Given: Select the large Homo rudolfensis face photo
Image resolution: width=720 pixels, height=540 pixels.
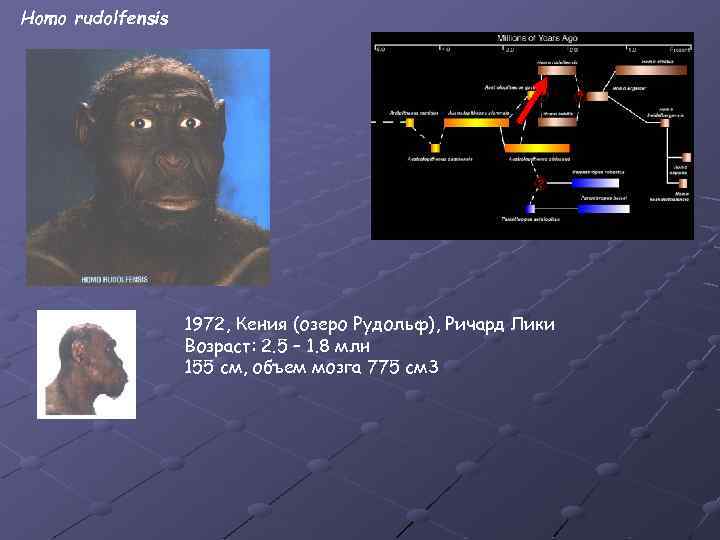Looking at the screenshot, I should (148, 167).
